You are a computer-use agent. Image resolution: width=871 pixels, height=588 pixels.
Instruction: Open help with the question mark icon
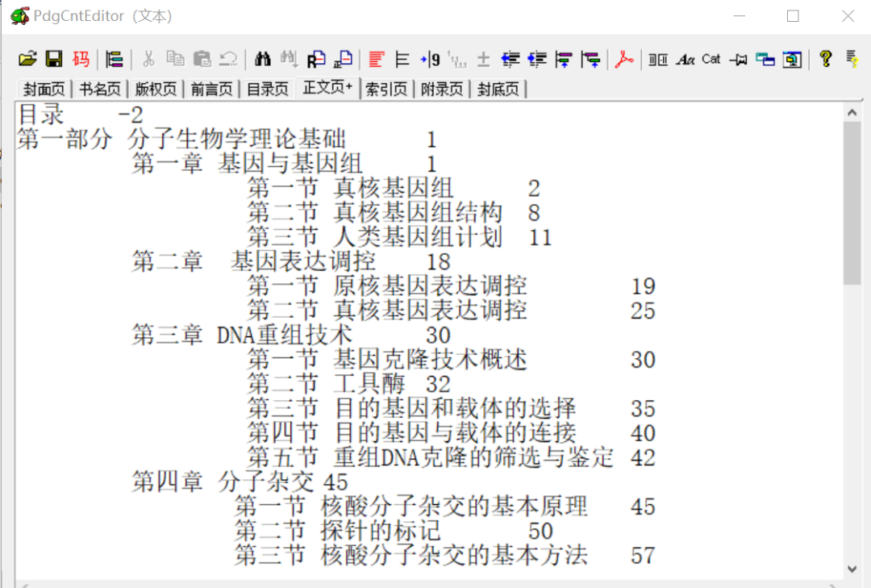click(x=824, y=58)
